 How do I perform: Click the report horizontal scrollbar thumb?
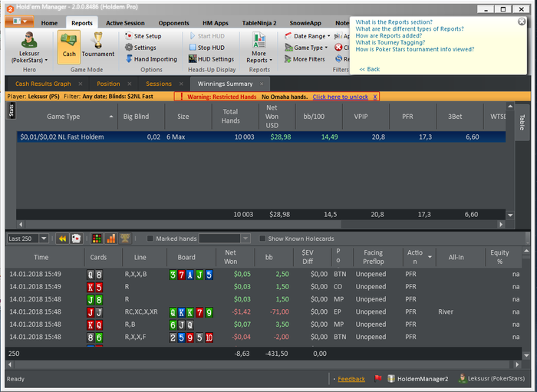(183, 224)
